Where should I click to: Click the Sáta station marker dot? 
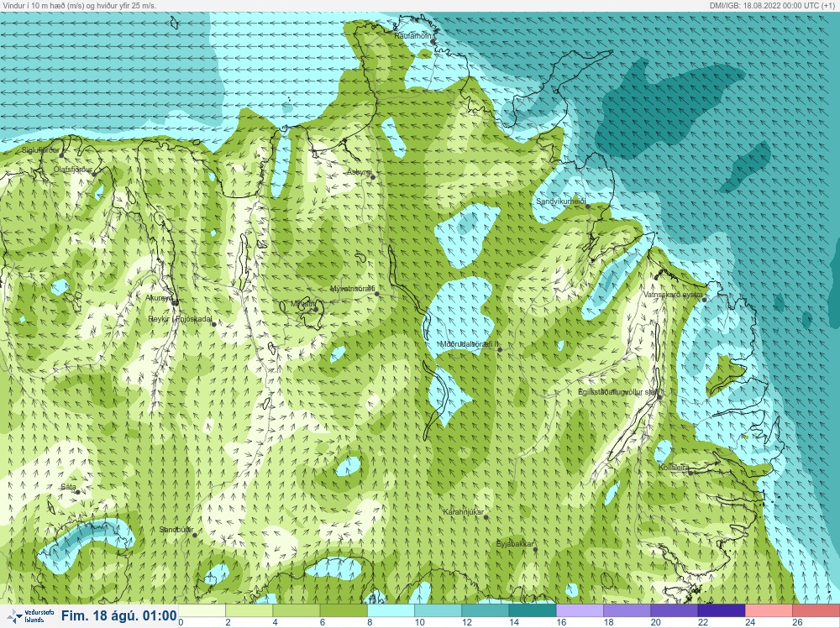pyautogui.click(x=77, y=492)
